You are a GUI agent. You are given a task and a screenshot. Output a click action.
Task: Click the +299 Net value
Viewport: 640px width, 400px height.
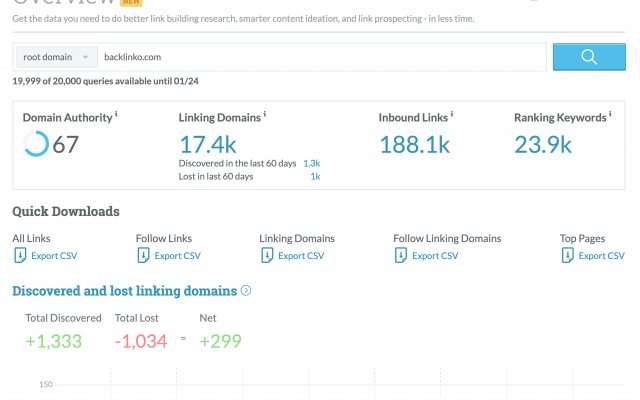point(220,341)
